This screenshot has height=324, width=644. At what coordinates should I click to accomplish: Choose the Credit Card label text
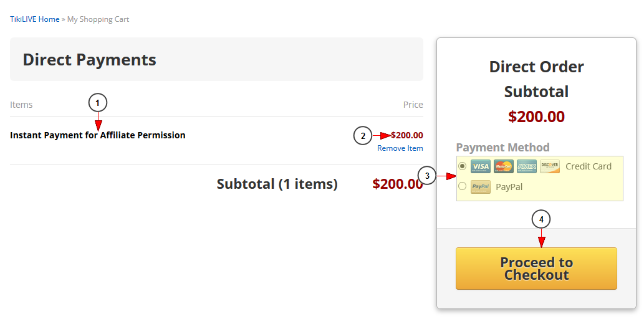click(589, 166)
